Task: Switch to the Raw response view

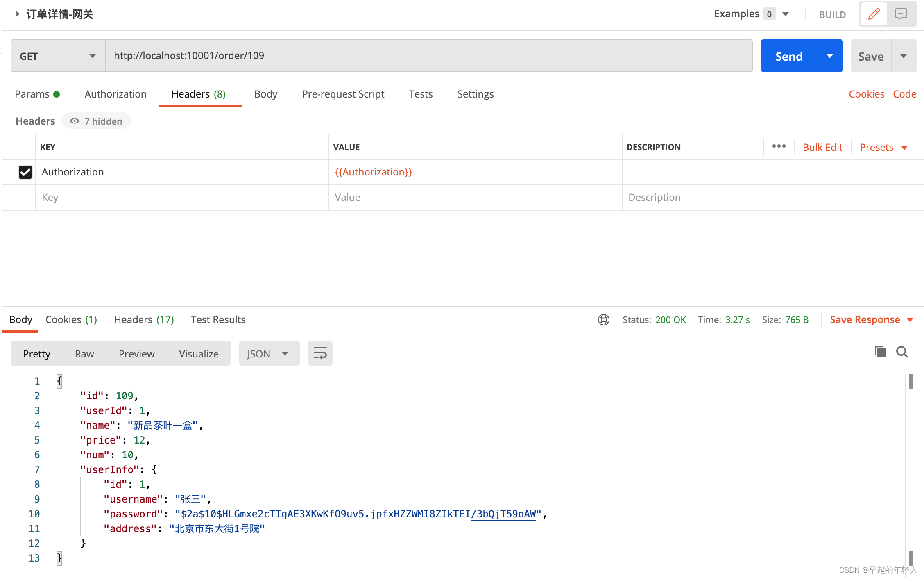Action: 84,353
